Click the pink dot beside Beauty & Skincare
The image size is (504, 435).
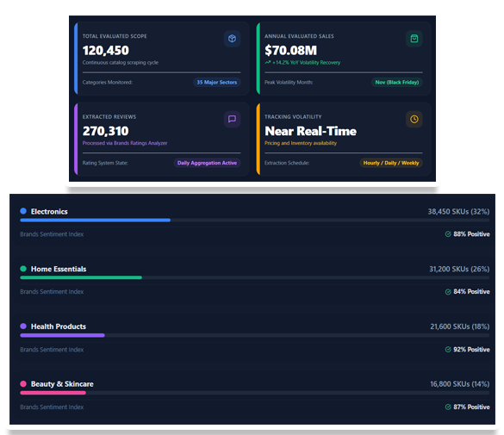coord(23,383)
